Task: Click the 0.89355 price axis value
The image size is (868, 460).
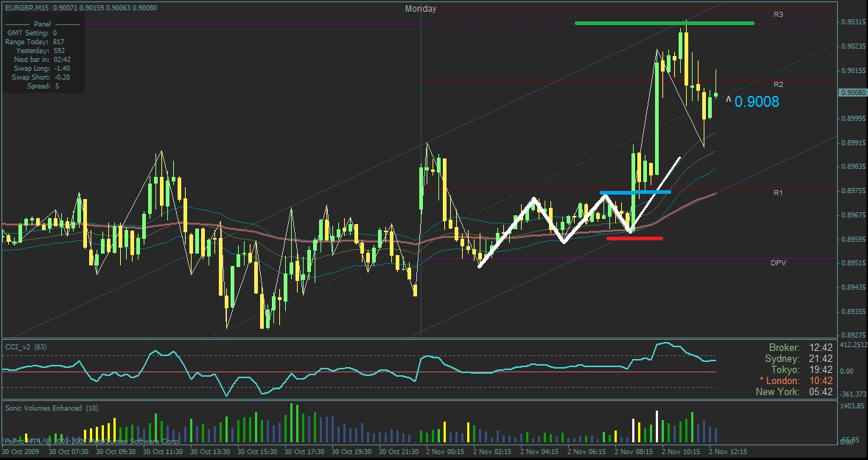Action: pos(853,312)
